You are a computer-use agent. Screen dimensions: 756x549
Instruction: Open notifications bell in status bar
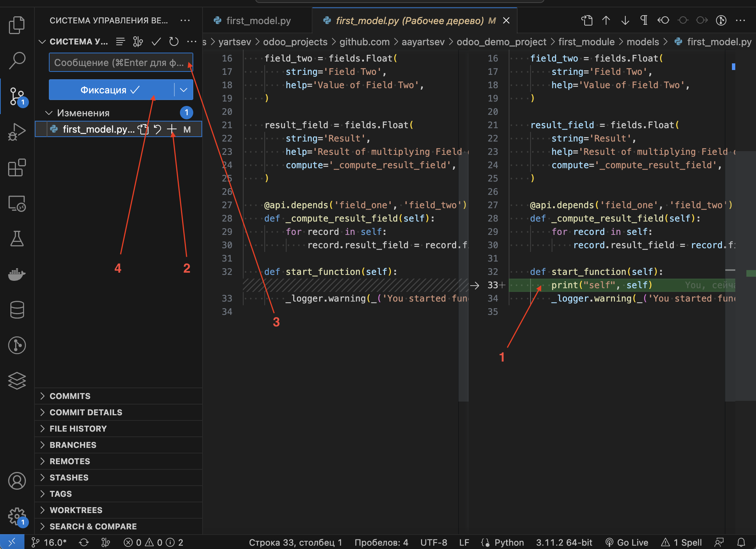(x=741, y=542)
